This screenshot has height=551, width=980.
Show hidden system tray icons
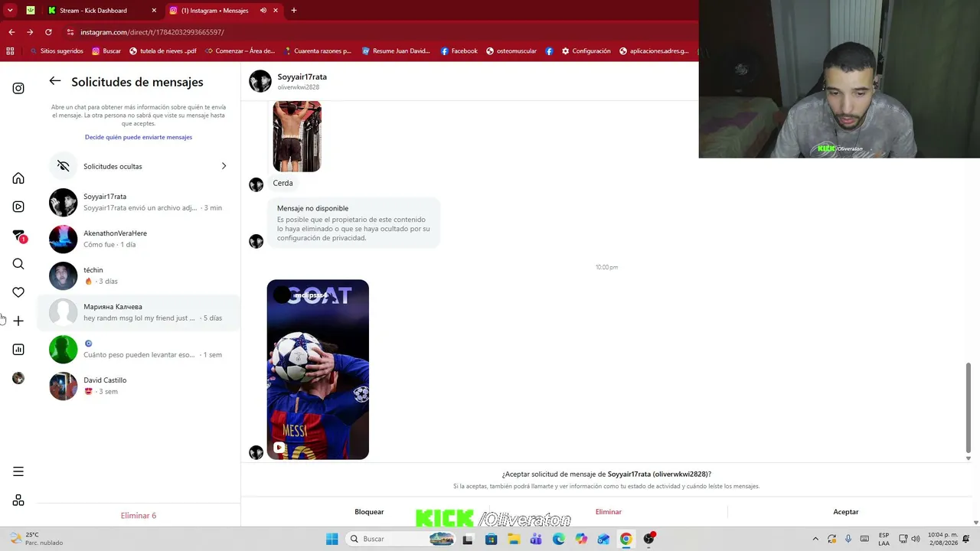815,539
